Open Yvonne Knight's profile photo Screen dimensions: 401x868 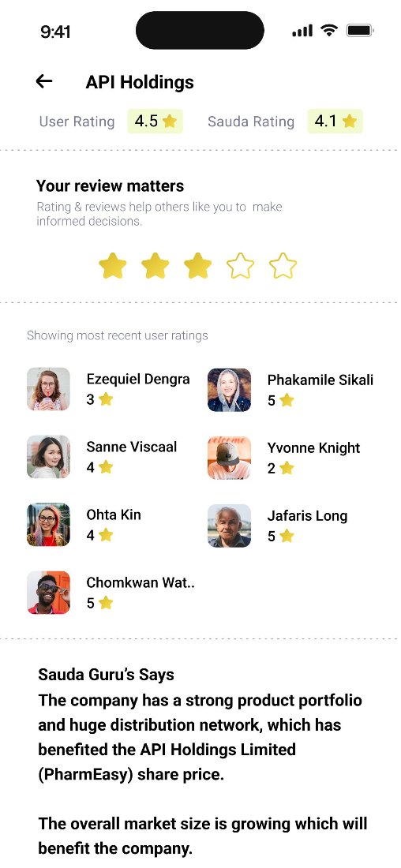tap(229, 458)
